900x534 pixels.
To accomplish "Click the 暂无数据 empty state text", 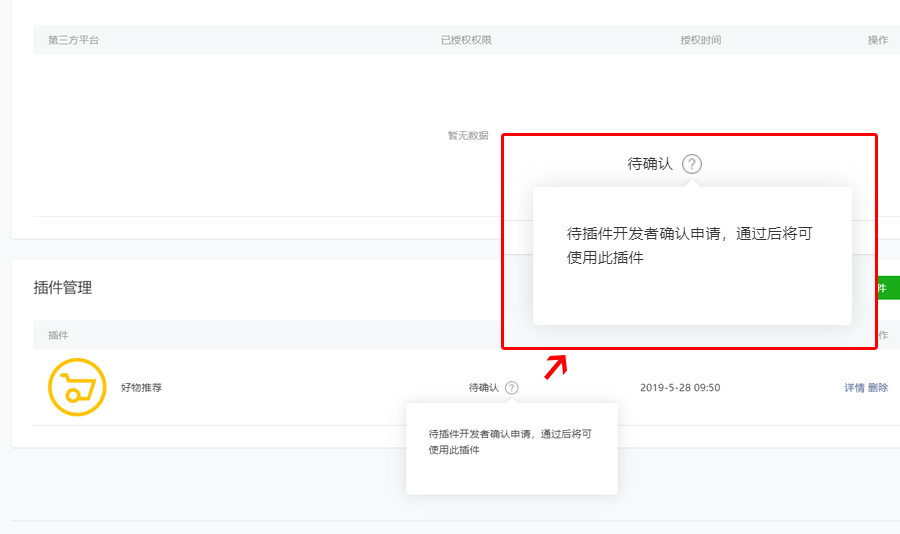I will 468,136.
